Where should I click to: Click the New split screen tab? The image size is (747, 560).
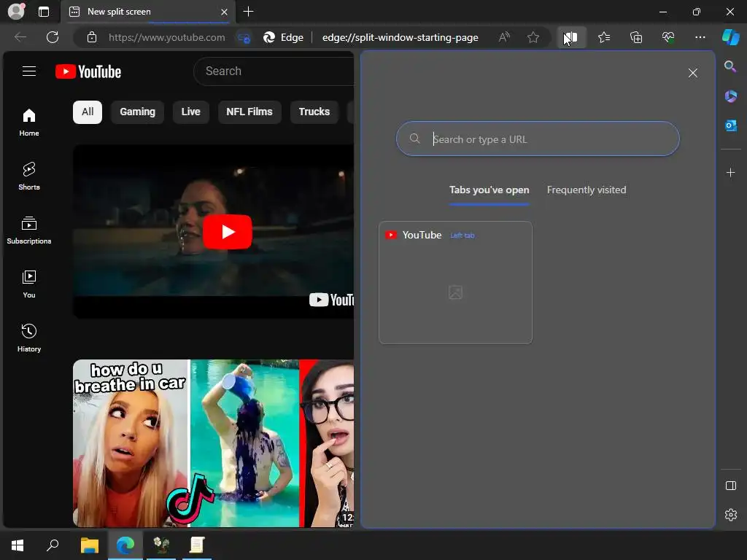point(147,12)
